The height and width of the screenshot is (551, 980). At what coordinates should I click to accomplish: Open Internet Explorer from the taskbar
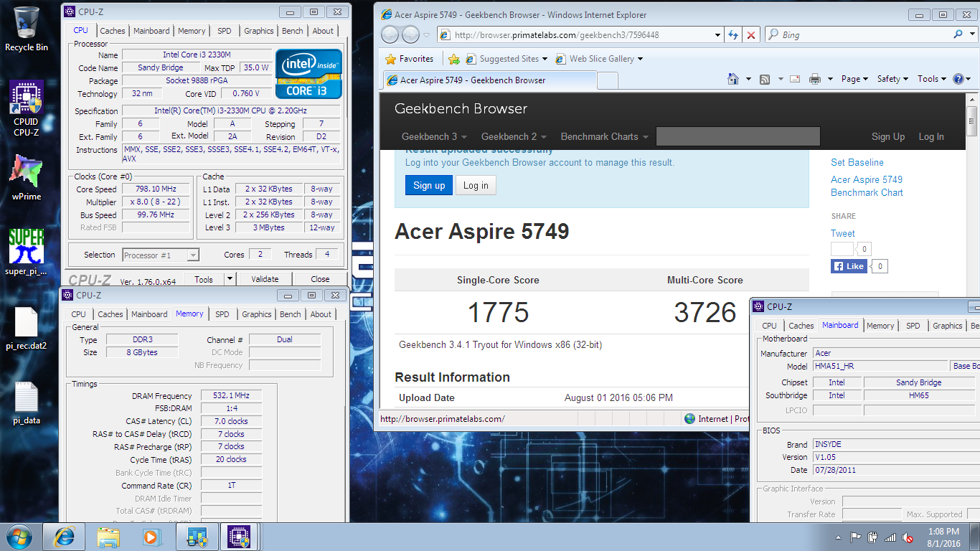coord(63,537)
